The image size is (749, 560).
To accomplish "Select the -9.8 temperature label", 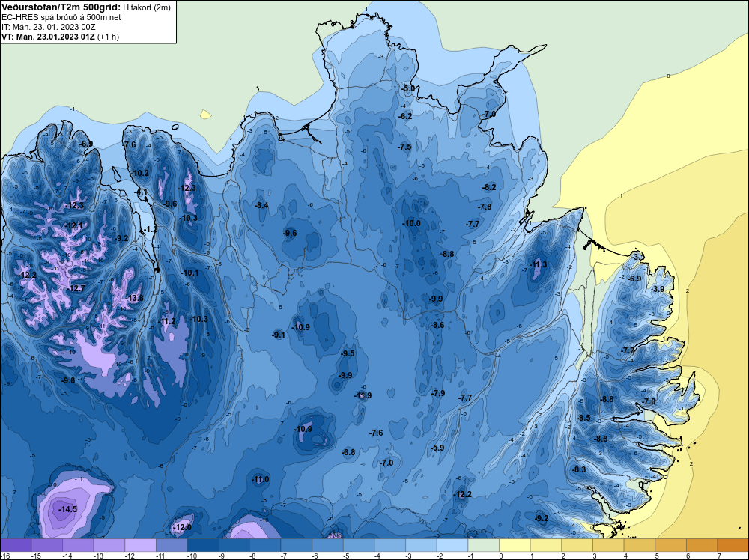I will coord(68,380).
